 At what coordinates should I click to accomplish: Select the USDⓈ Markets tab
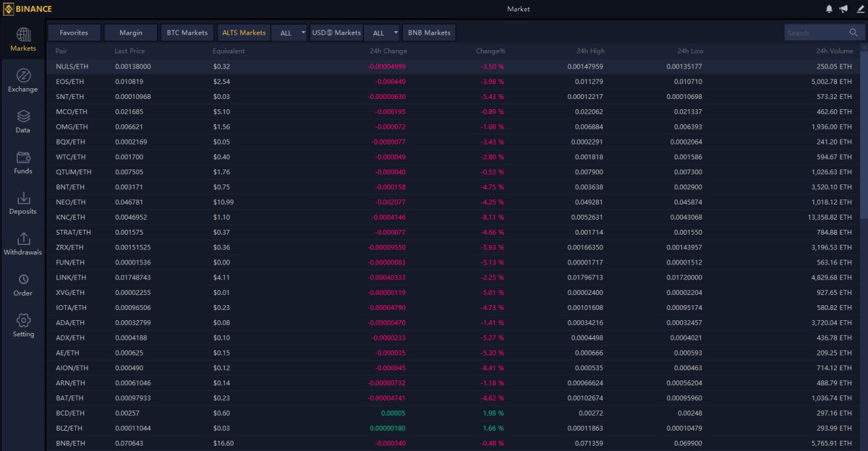[336, 33]
